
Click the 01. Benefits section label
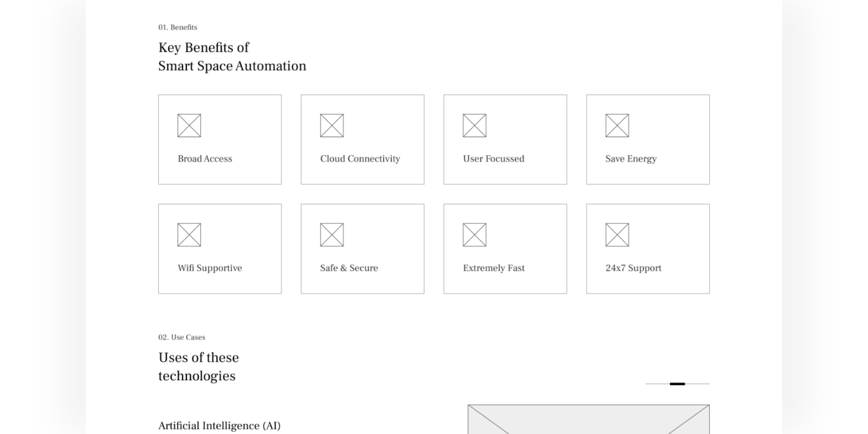pos(178,28)
